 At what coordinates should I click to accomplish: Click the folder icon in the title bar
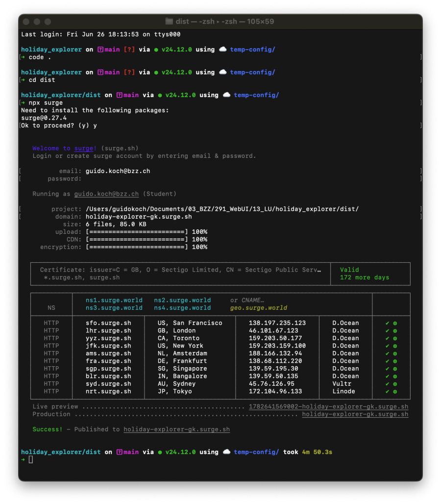tap(169, 21)
